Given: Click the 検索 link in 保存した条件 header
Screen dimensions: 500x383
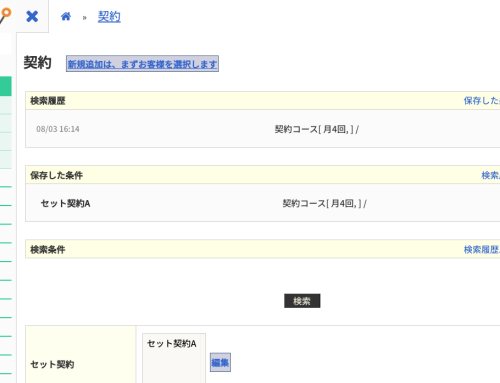Looking at the screenshot, I should (491, 175).
